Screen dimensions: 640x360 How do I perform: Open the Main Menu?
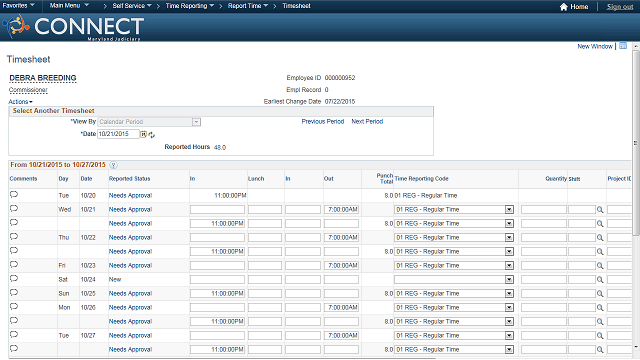pos(69,6)
